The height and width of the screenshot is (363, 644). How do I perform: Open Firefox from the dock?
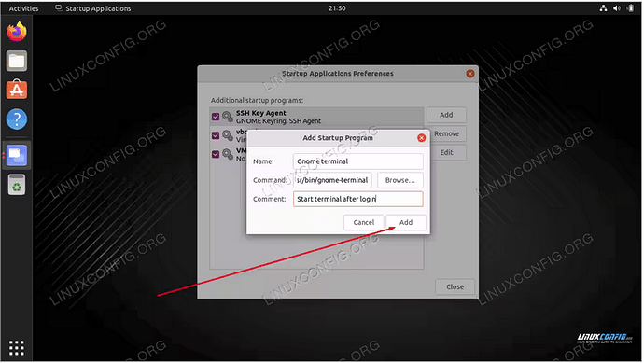17,32
